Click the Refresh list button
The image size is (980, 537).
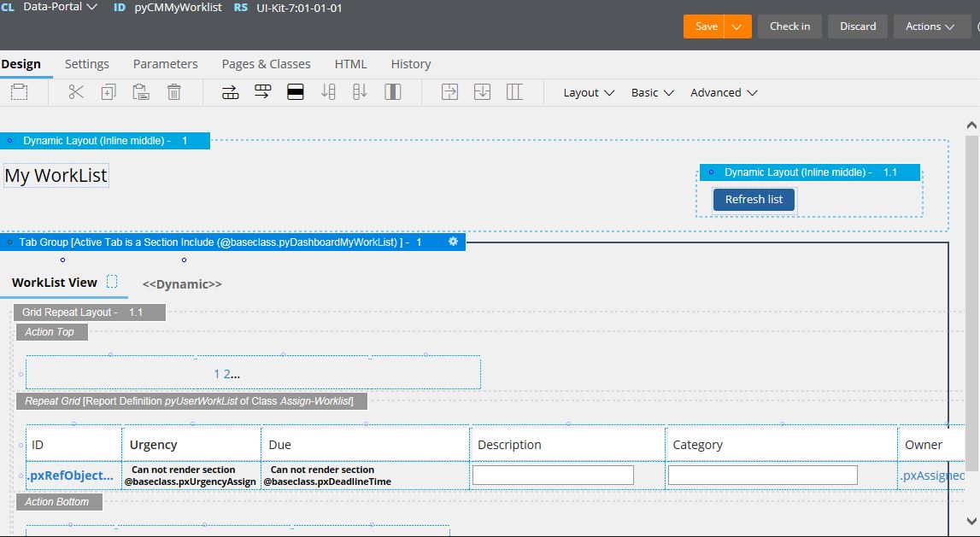click(754, 199)
